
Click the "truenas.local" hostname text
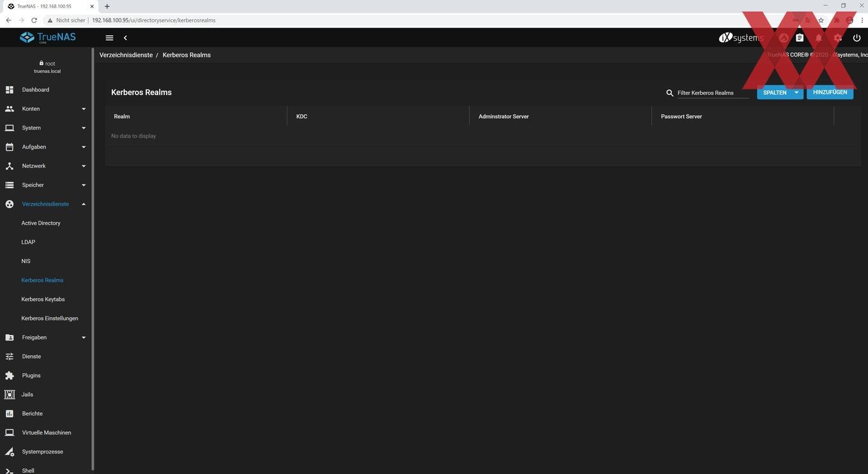click(47, 71)
